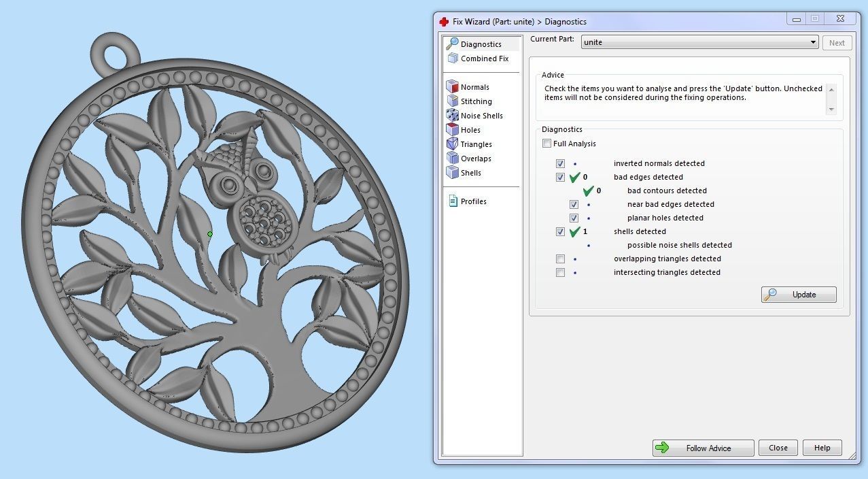Screen dimensions: 868x479
Task: Click the Profiles document icon
Action: coord(453,201)
